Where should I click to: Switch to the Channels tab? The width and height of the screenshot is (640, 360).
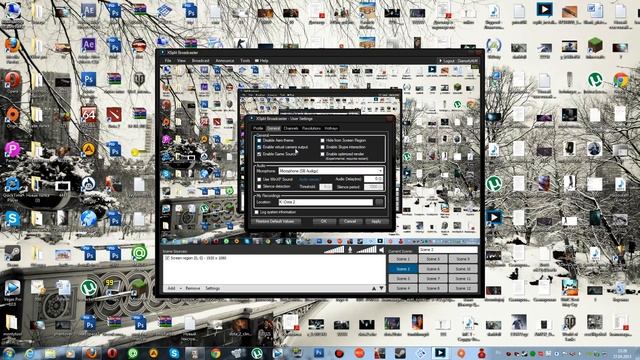291,128
